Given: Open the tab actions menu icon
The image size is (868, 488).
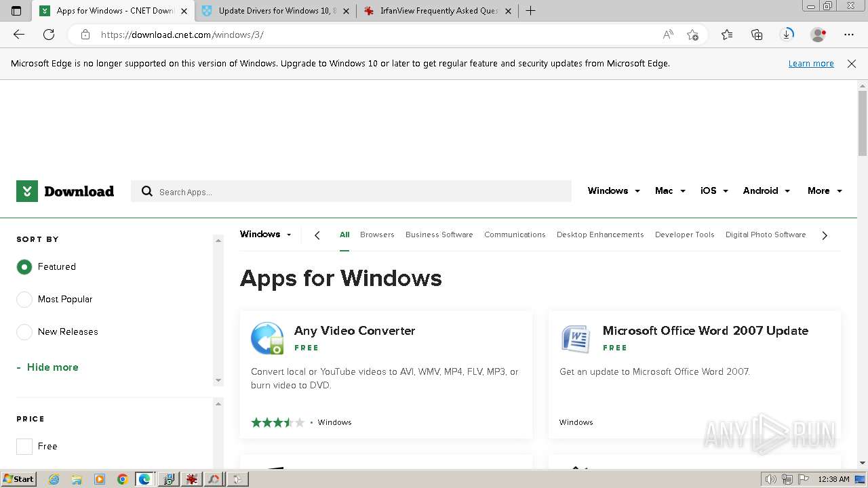Looking at the screenshot, I should coord(16,11).
